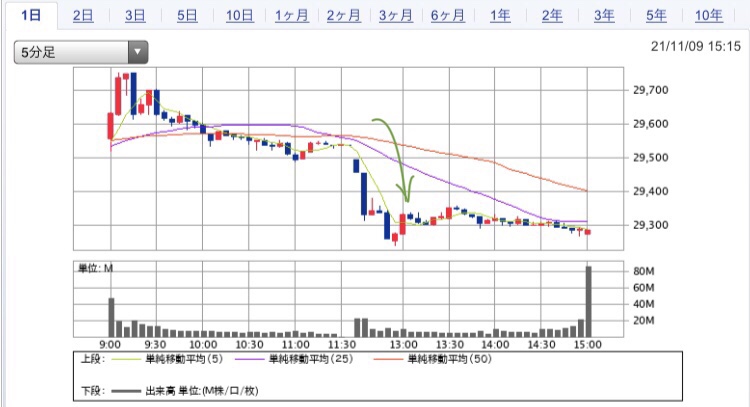750x407 pixels.
Task: Open the 5分足 interval dropdown
Action: (x=80, y=52)
